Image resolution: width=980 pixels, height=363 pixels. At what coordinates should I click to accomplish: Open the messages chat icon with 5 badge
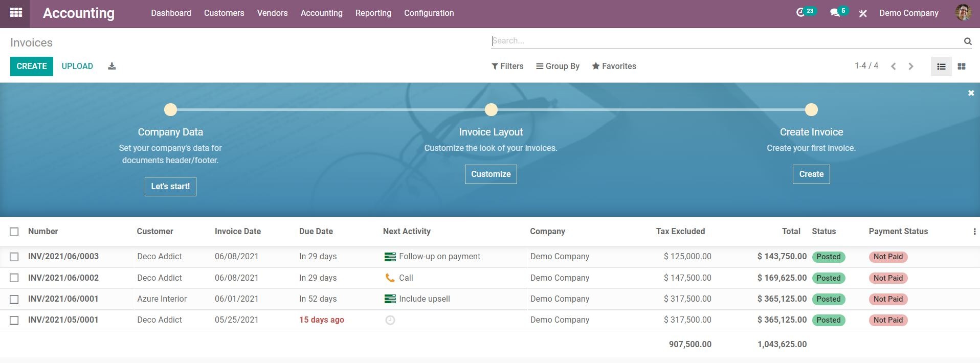coord(835,13)
